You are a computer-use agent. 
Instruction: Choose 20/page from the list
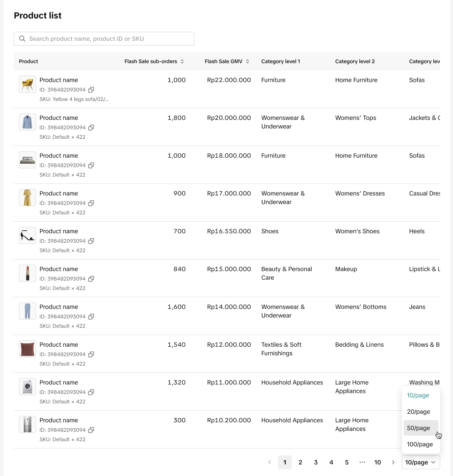[x=418, y=412]
